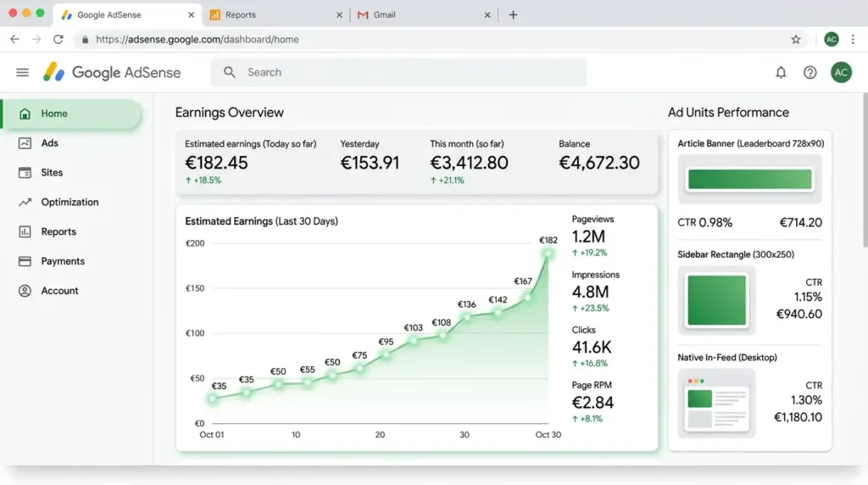Click the Sites sidebar icon
The width and height of the screenshot is (868, 485).
(x=25, y=173)
